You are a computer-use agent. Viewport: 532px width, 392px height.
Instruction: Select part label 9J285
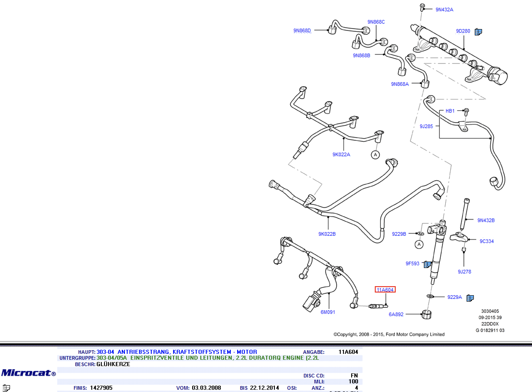pos(426,127)
